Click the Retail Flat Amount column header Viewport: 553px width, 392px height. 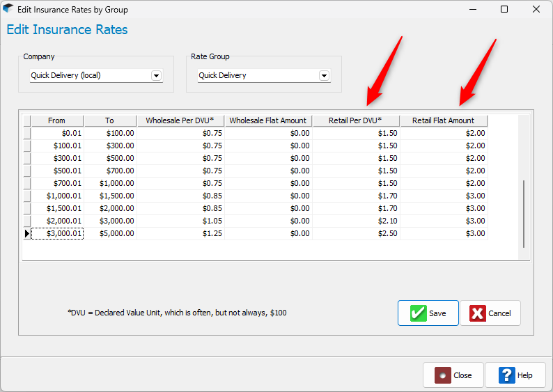pyautogui.click(x=444, y=120)
